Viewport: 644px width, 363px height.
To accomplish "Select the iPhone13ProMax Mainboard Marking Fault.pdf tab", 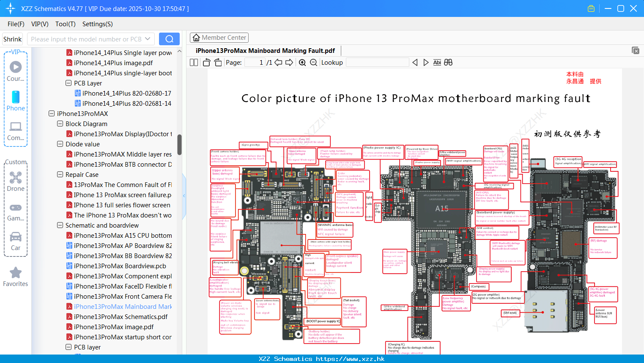I will [265, 51].
